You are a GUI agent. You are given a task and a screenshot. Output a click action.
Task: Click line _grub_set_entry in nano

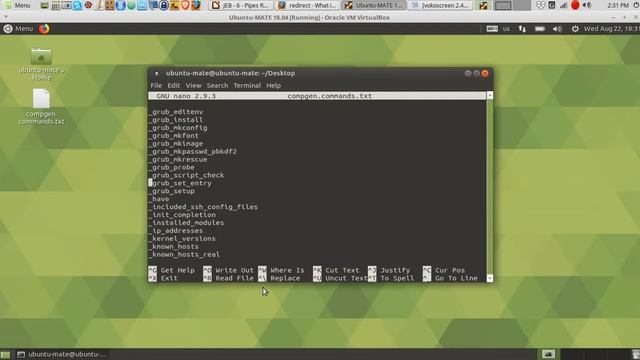pos(180,183)
